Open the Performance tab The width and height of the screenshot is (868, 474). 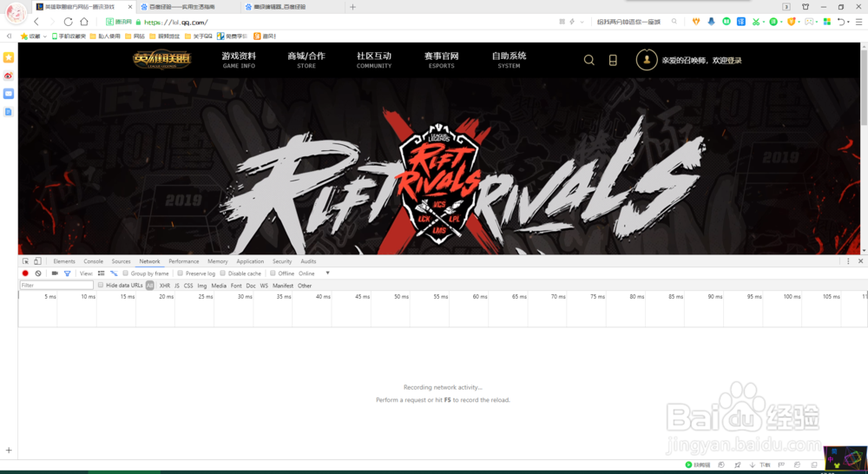click(184, 261)
